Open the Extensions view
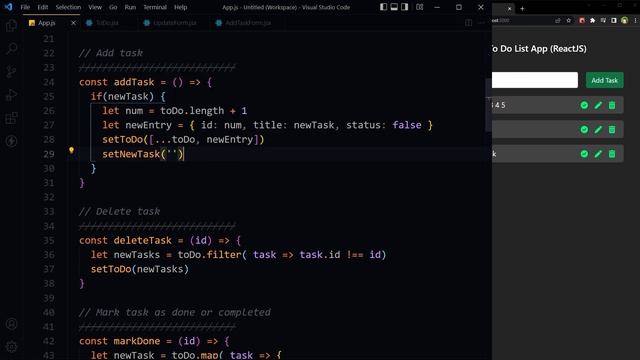The width and height of the screenshot is (640, 360). 11,118
